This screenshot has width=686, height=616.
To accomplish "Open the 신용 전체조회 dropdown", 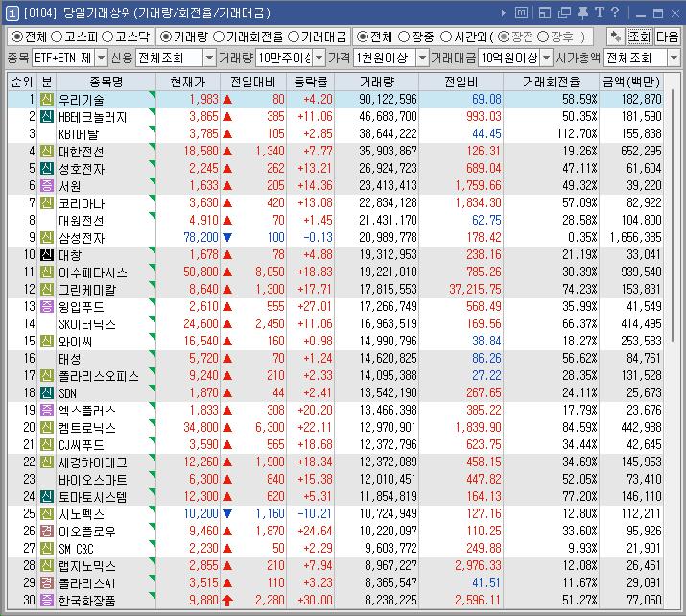I will click(209, 58).
